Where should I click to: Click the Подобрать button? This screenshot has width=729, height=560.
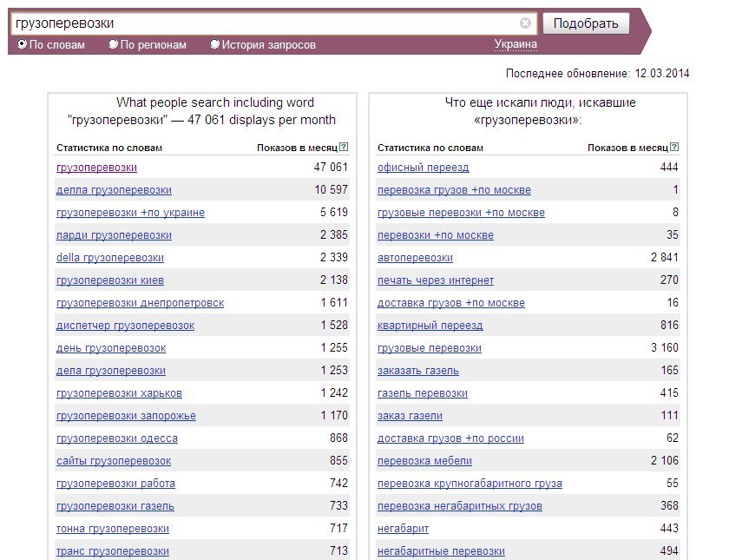coord(586,23)
